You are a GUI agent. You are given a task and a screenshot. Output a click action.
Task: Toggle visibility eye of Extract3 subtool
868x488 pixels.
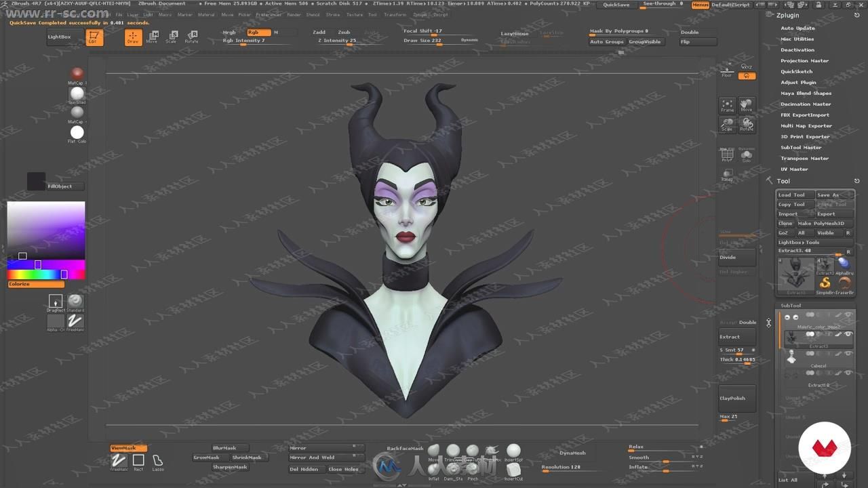pyautogui.click(x=848, y=334)
